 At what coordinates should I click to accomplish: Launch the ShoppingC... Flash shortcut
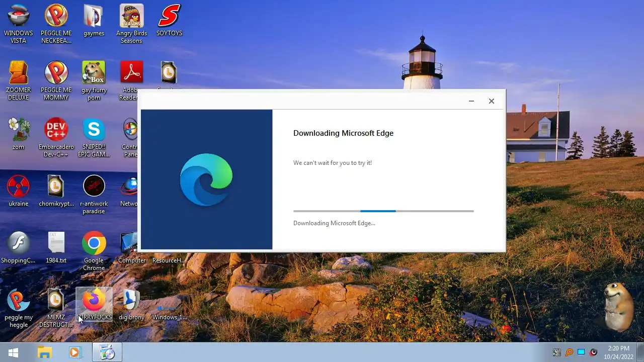click(19, 248)
